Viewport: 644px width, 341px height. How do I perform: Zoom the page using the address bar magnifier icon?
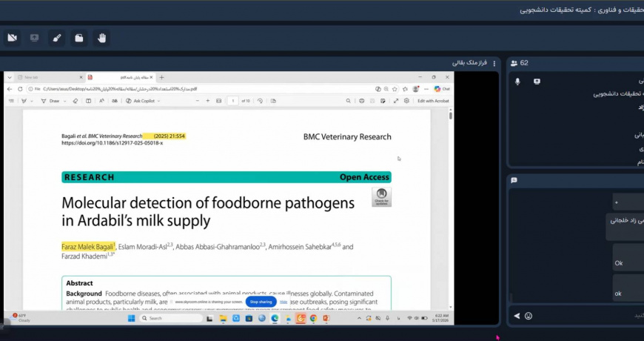[x=386, y=89]
